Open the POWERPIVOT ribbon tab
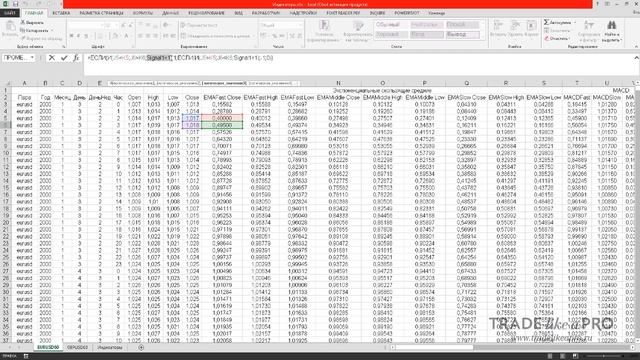This screenshot has width=640, height=360. [407, 13]
